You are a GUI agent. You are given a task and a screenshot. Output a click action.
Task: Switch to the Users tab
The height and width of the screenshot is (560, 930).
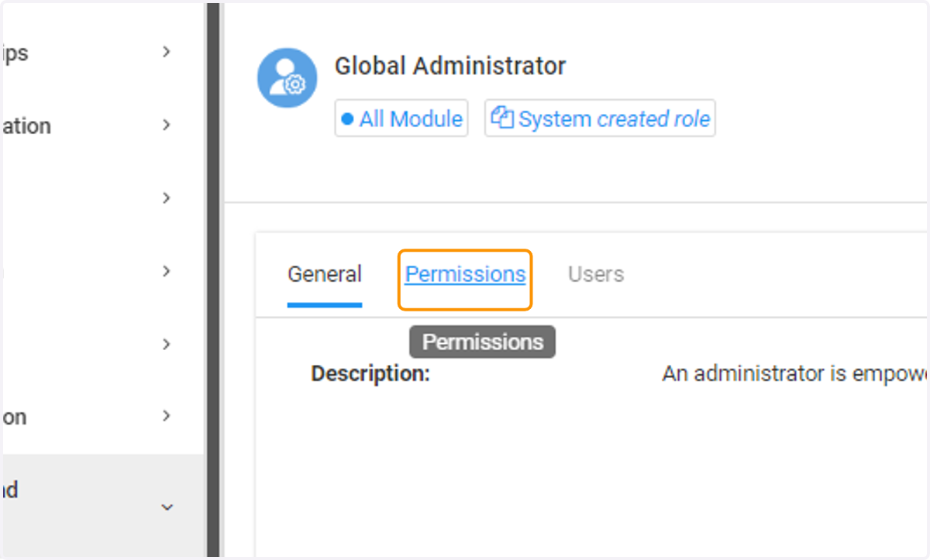tap(595, 274)
